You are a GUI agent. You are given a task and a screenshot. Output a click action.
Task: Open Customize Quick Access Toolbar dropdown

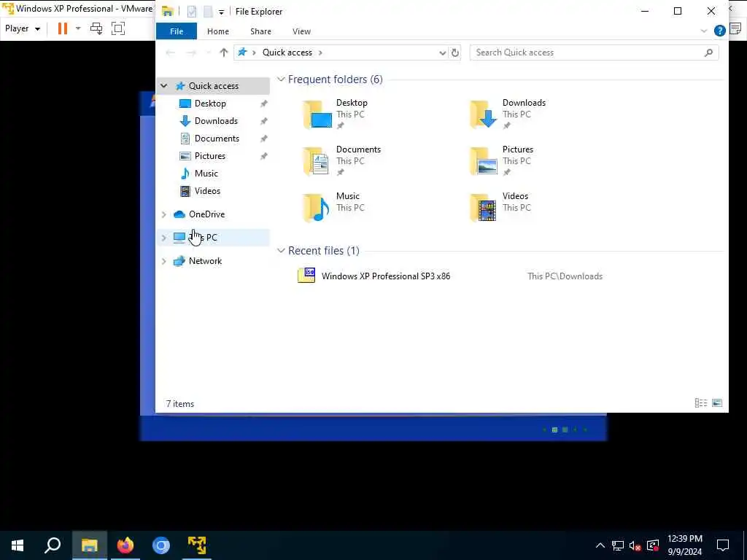222,12
